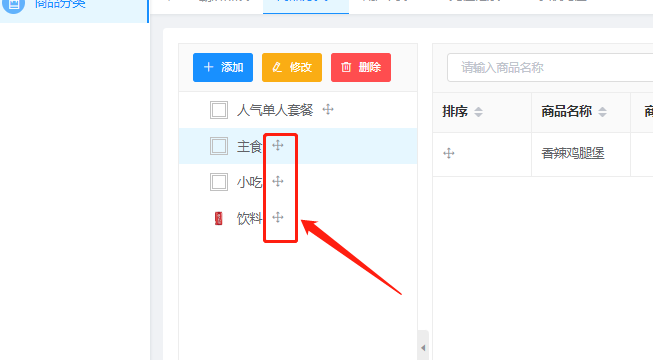Click the 商品分类 sidebar icon
The image size is (653, 360).
coord(14,5)
